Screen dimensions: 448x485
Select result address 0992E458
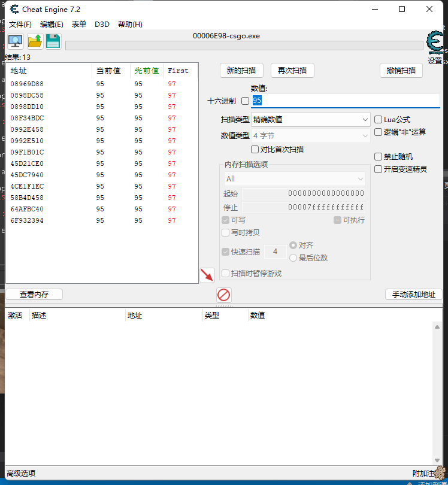[27, 129]
